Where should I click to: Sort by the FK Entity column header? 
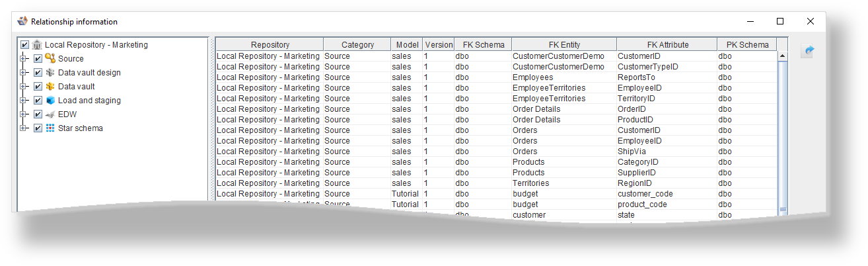click(564, 44)
